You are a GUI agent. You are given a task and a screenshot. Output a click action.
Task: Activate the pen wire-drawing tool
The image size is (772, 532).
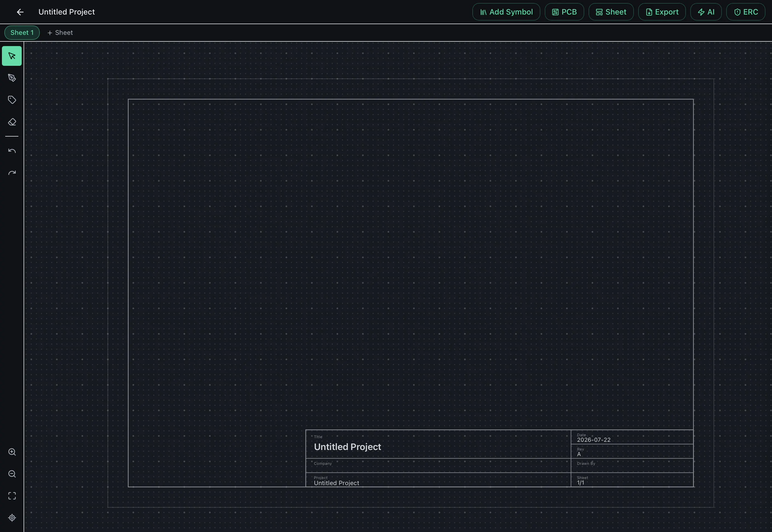12,78
